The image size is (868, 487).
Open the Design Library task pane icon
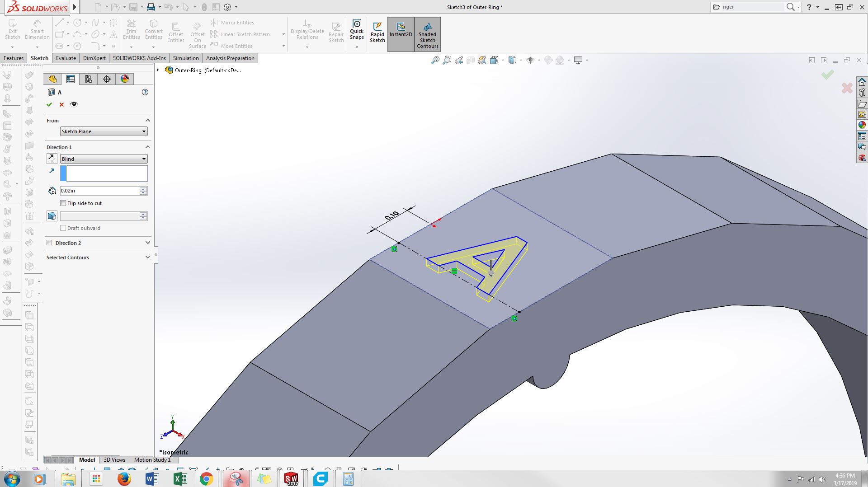862,93
